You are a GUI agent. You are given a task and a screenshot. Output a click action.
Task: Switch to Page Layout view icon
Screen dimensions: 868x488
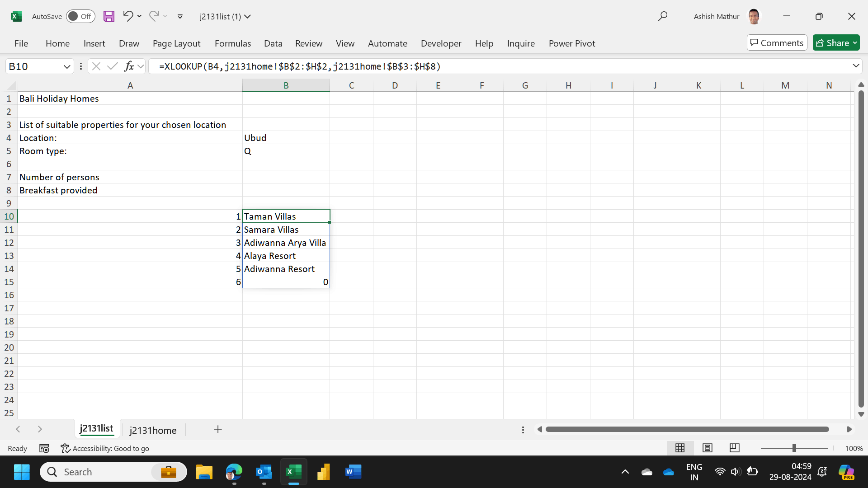pyautogui.click(x=707, y=448)
